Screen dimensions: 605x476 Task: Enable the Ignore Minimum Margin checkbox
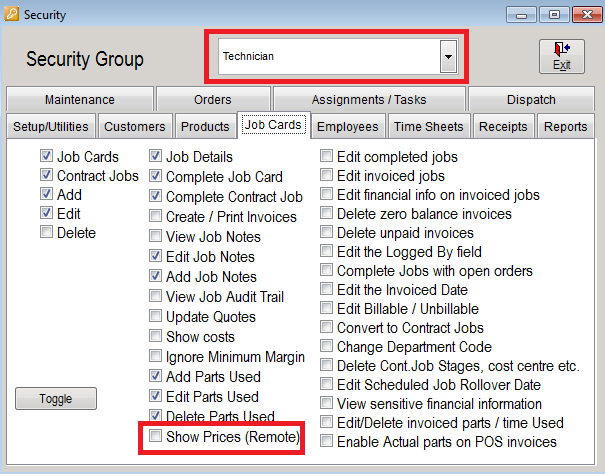click(155, 356)
